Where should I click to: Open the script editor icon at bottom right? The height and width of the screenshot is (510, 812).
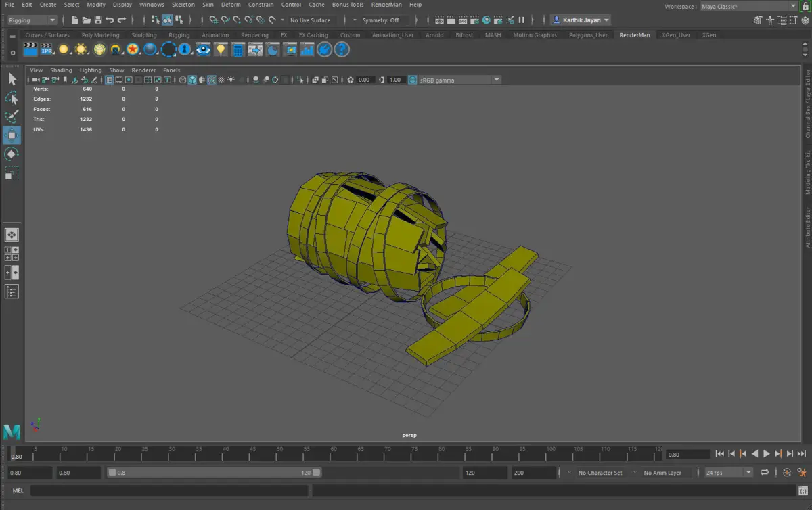802,491
